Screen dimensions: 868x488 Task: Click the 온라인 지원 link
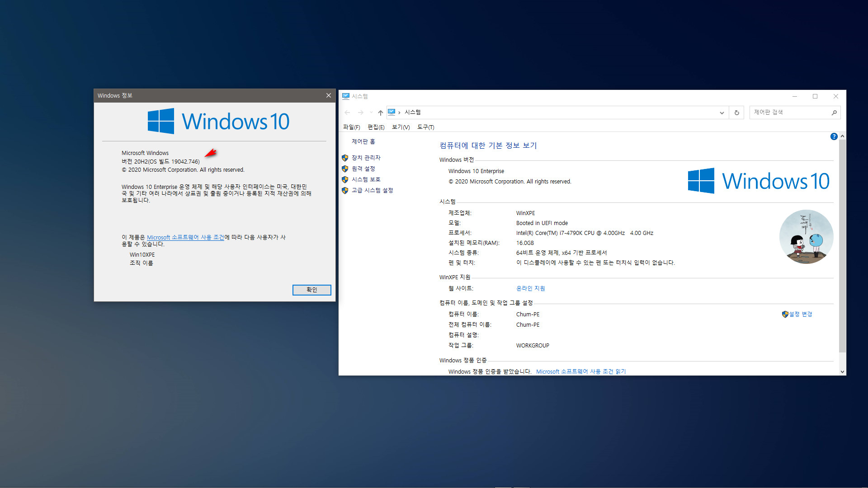pos(531,288)
